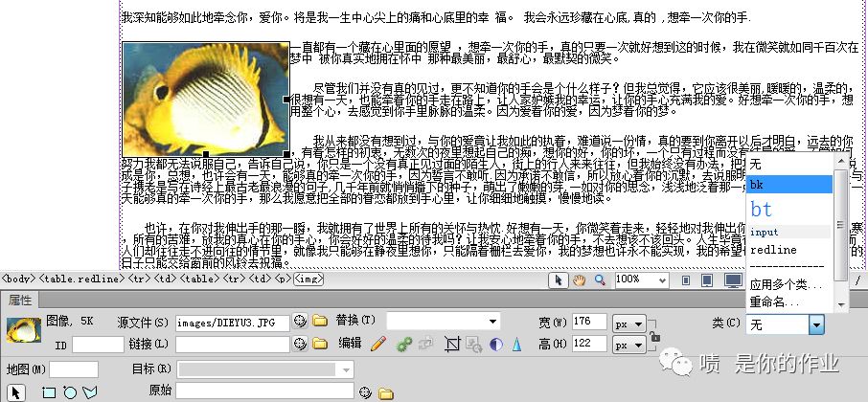Click the pencil Edit image icon
The height and width of the screenshot is (402, 868).
378,344
